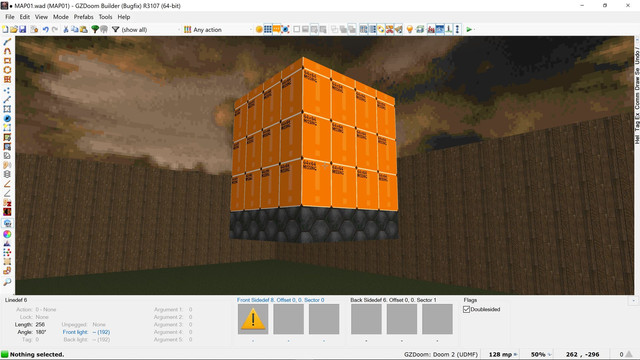
Task: Click the color wheel icon in sidebar
Action: 7,234
